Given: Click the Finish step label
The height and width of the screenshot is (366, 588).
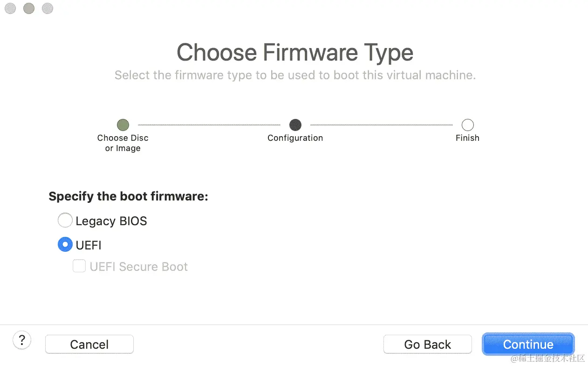Looking at the screenshot, I should click(x=467, y=138).
